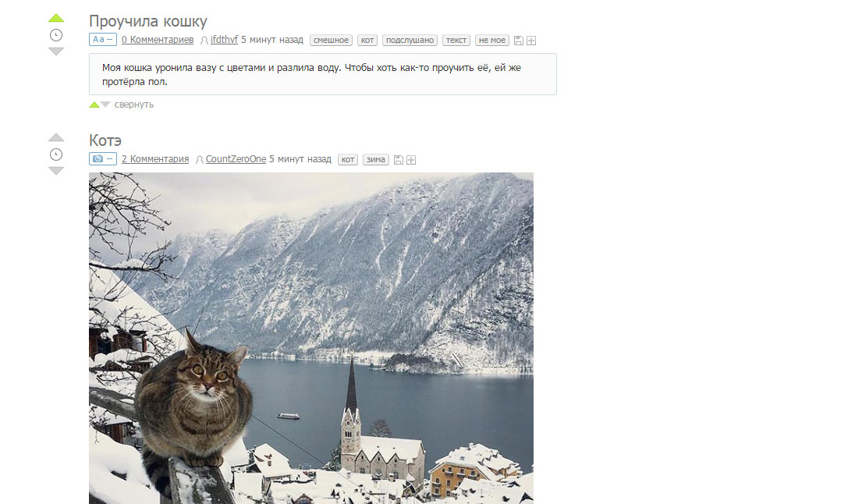
Task: Open '2 Комментария' link
Action: (x=155, y=159)
